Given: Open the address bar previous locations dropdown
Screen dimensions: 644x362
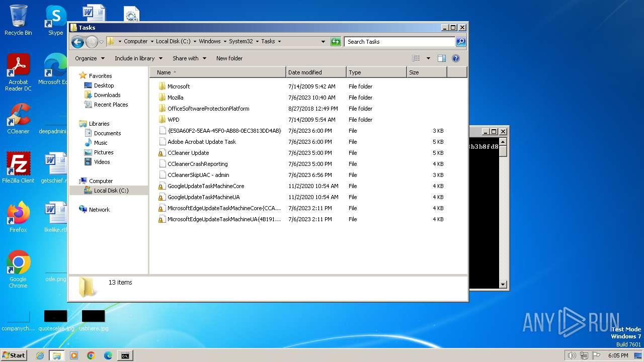Looking at the screenshot, I should pos(323,42).
